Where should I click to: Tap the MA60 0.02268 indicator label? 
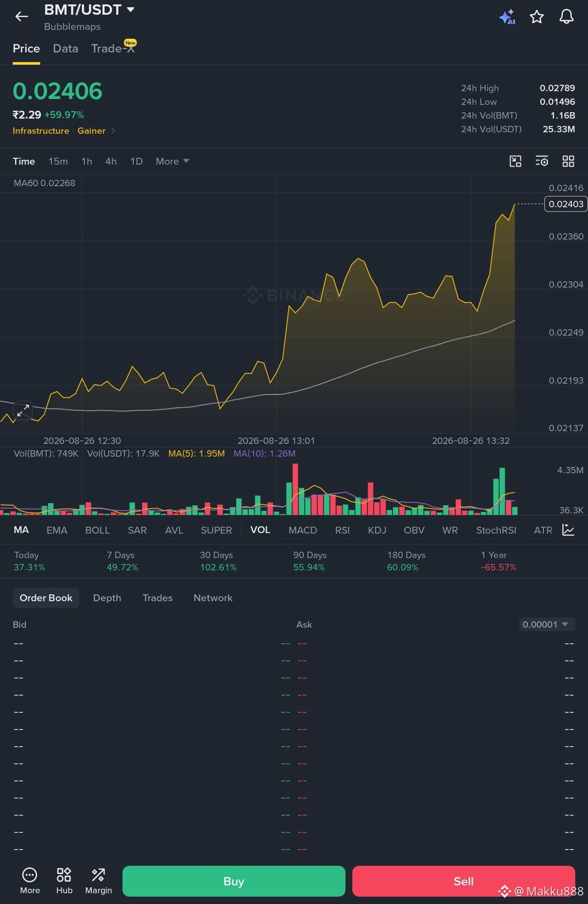click(x=45, y=183)
